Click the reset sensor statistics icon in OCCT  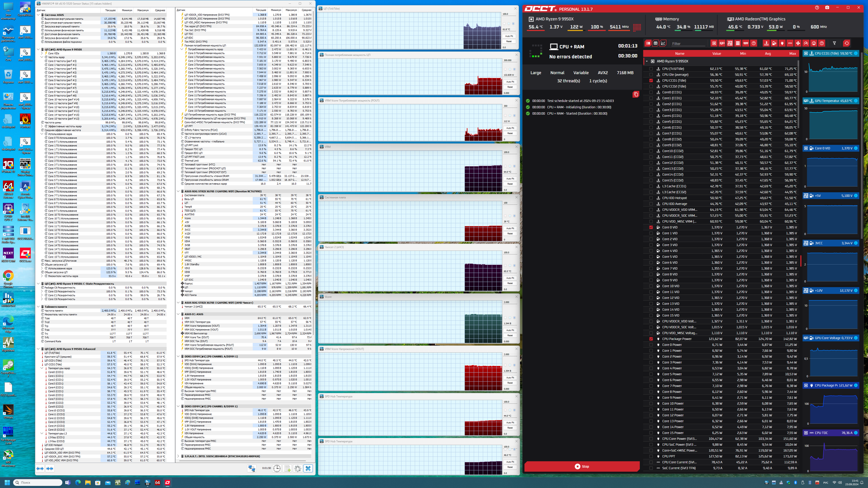(846, 43)
